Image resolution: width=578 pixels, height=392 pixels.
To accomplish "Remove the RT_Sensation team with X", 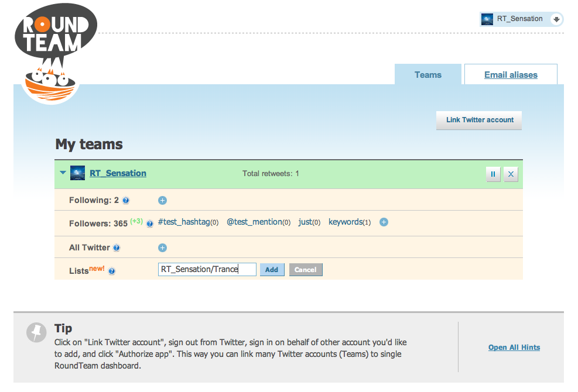I will (x=511, y=174).
